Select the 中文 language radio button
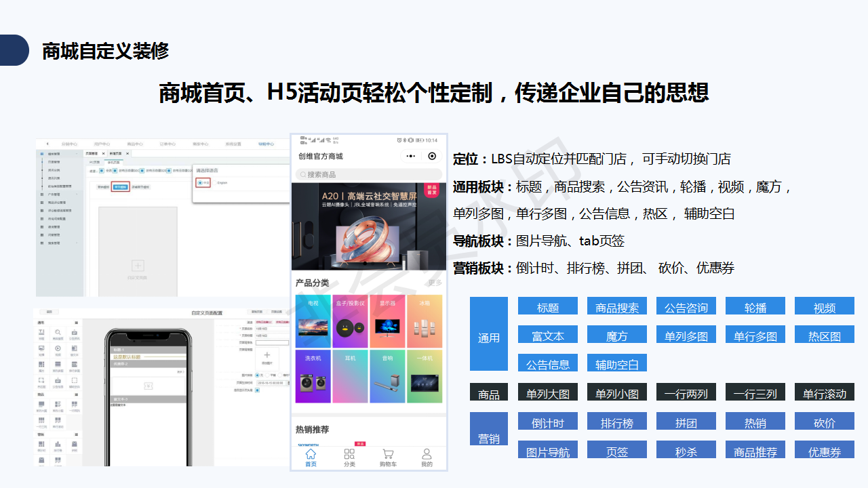 tap(199, 183)
